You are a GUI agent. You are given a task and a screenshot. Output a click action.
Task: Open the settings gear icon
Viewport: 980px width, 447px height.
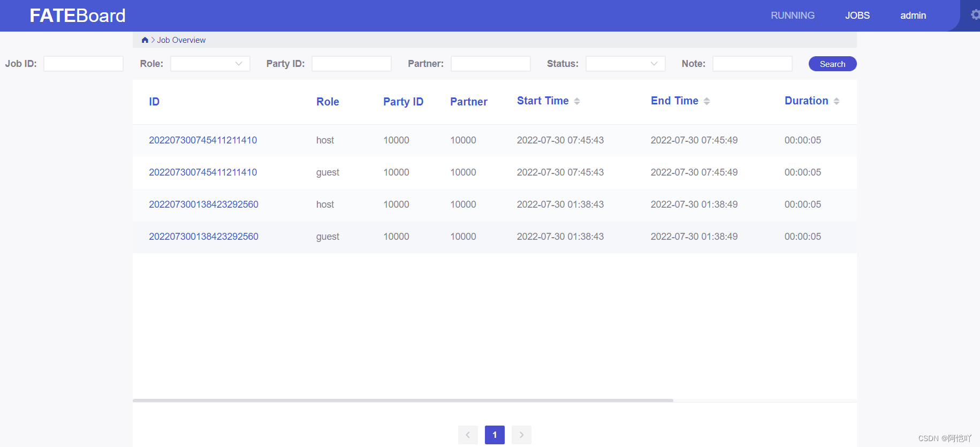tap(976, 15)
